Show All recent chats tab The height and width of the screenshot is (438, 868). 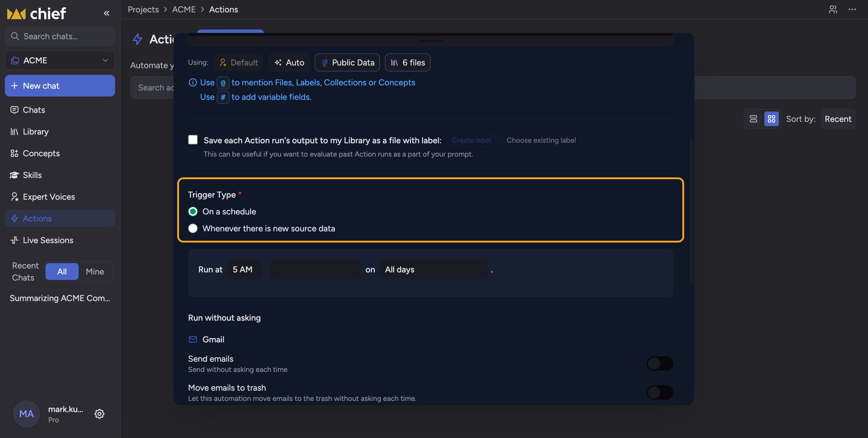[62, 271]
